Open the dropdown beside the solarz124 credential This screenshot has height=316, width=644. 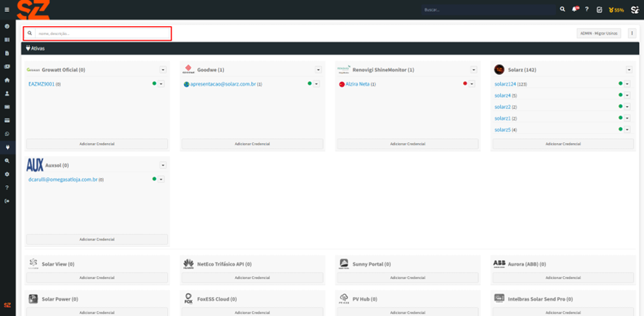click(627, 84)
